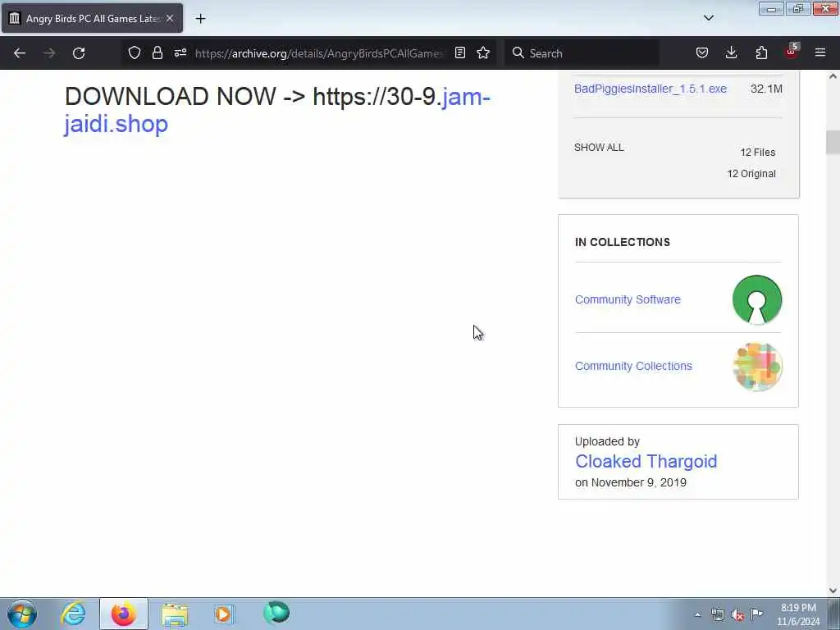840x630 pixels.
Task: Open the Extensions puzzle piece icon
Action: (x=761, y=52)
